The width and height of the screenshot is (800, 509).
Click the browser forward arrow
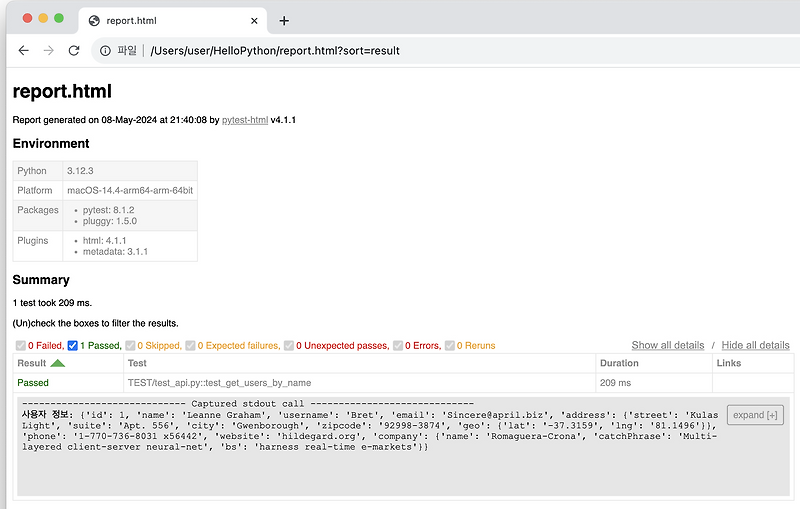pyautogui.click(x=48, y=50)
